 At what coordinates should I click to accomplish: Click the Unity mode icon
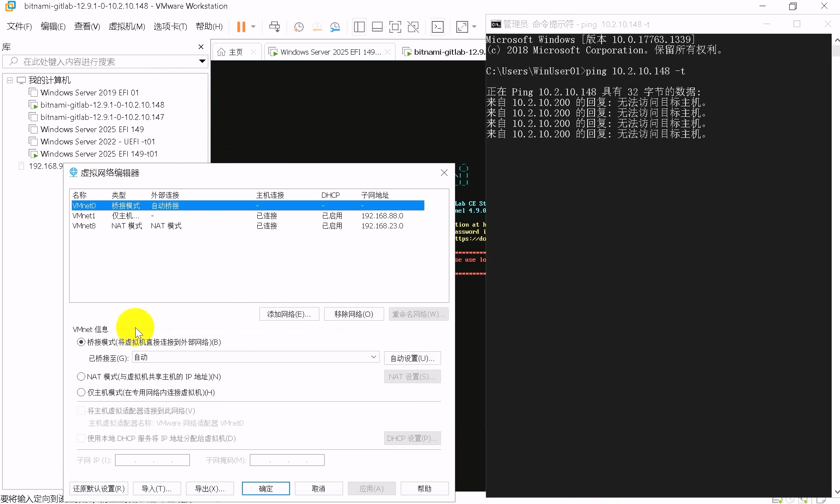(x=413, y=27)
